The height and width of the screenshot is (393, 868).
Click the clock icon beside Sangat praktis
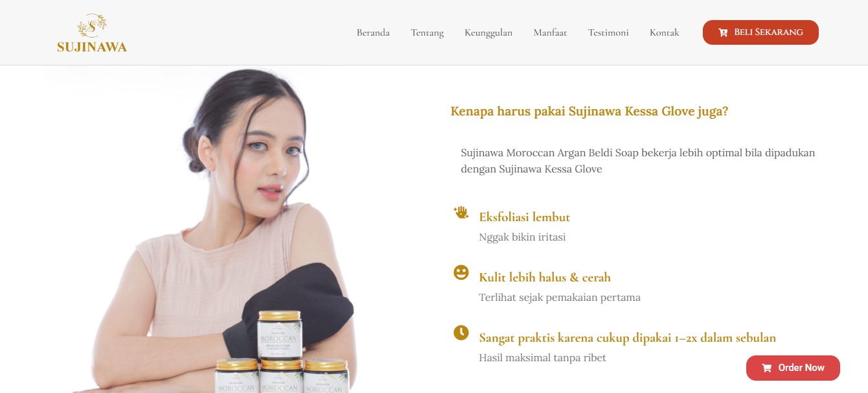(x=461, y=333)
